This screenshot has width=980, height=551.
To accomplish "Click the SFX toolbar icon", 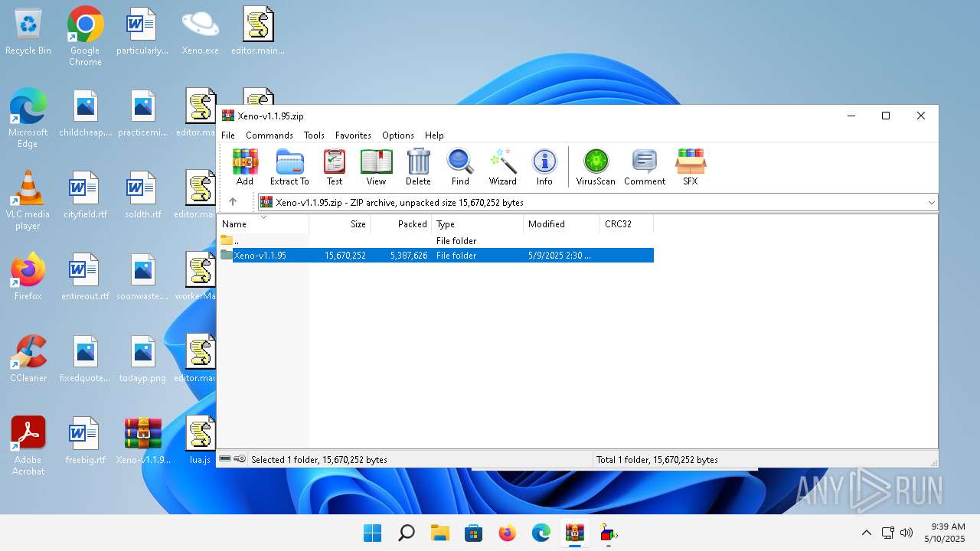I will (691, 167).
